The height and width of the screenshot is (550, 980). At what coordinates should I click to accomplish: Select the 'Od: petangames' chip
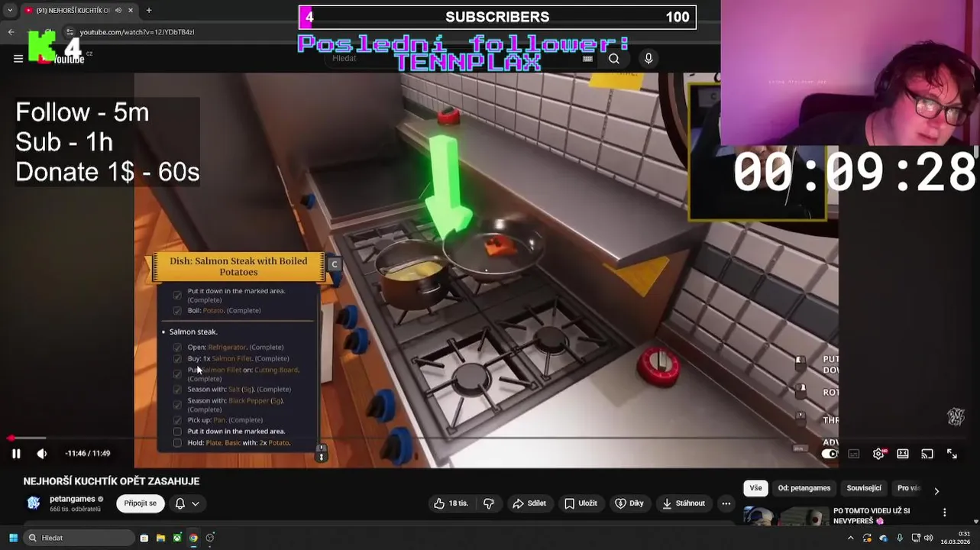[804, 488]
